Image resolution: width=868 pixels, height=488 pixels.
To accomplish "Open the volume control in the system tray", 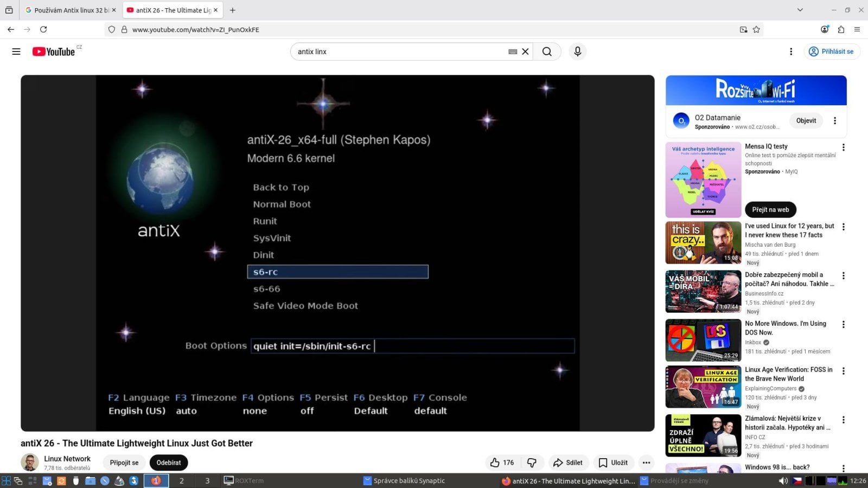I will pyautogui.click(x=783, y=480).
